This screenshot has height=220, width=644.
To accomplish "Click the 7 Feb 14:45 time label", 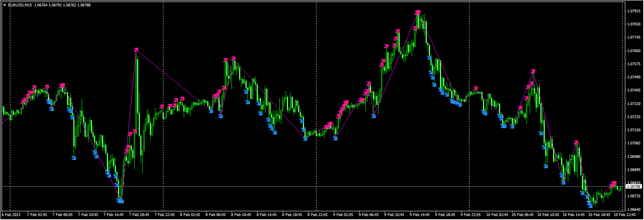I will pyautogui.click(x=114, y=215).
